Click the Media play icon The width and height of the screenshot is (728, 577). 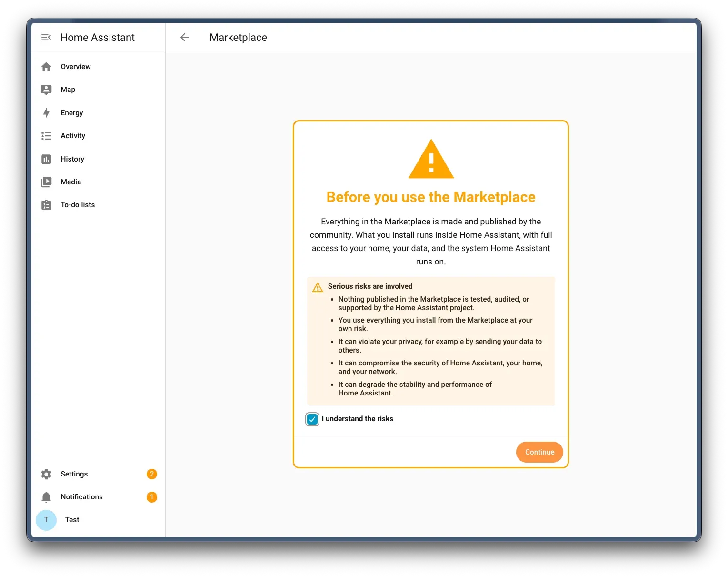46,182
